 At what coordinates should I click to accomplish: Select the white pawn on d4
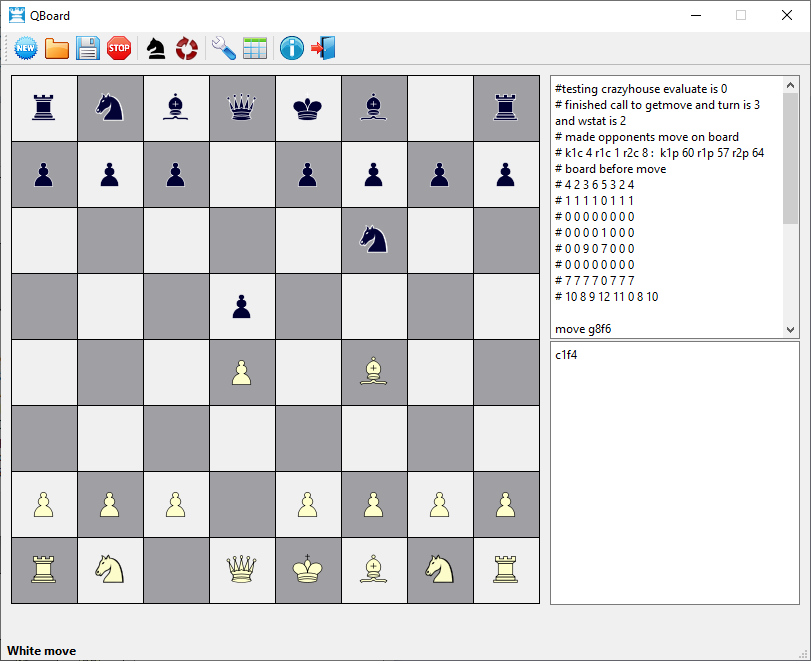click(x=242, y=372)
